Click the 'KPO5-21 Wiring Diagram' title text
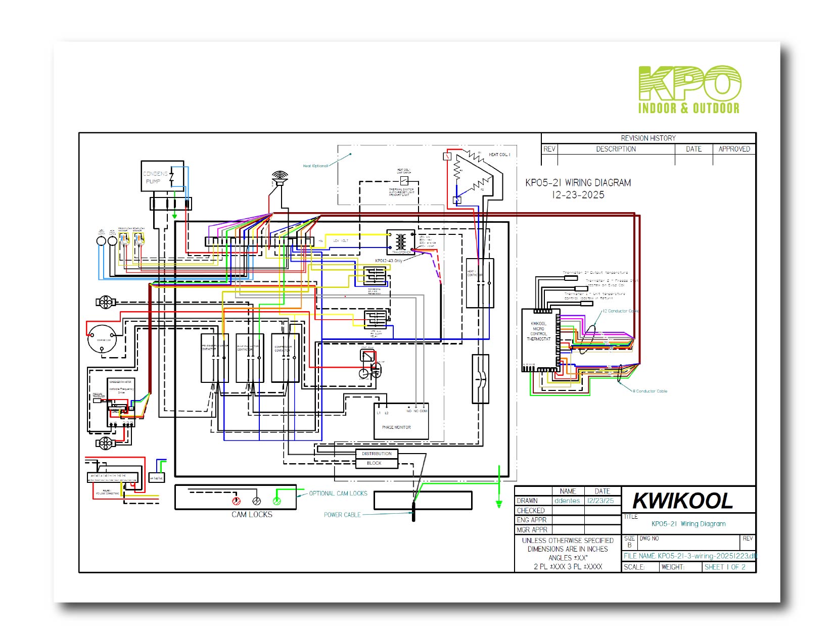 point(688,524)
